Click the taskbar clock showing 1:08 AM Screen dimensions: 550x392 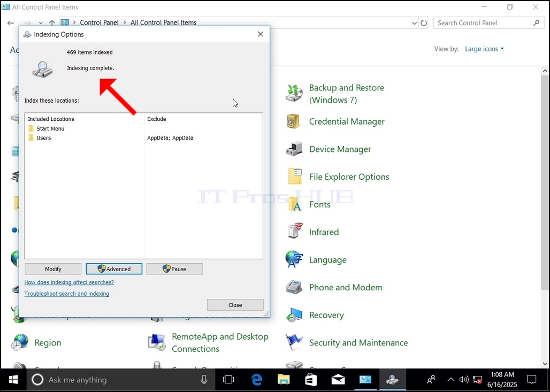502,380
